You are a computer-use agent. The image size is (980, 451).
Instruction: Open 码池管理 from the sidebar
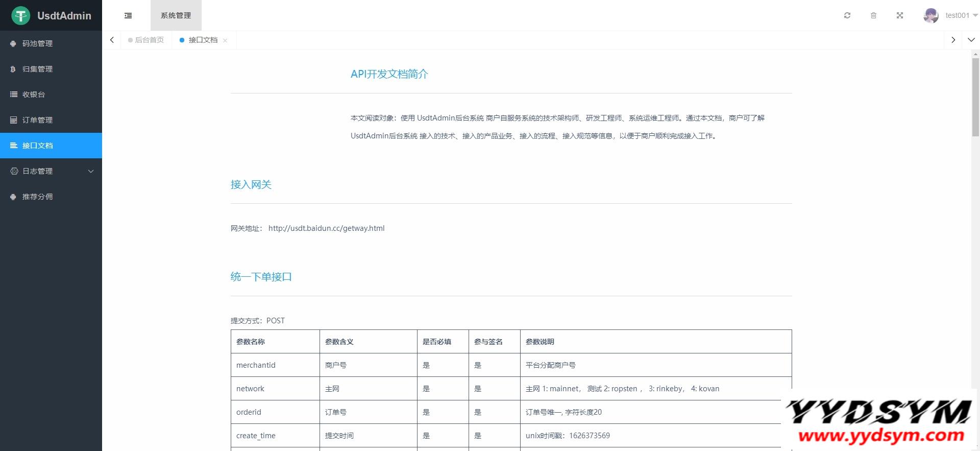37,43
